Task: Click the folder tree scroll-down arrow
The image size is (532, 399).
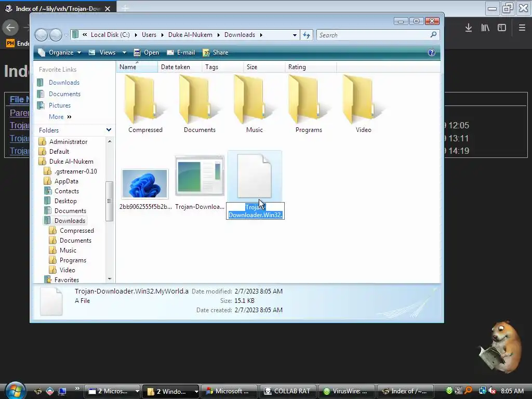Action: [110, 279]
